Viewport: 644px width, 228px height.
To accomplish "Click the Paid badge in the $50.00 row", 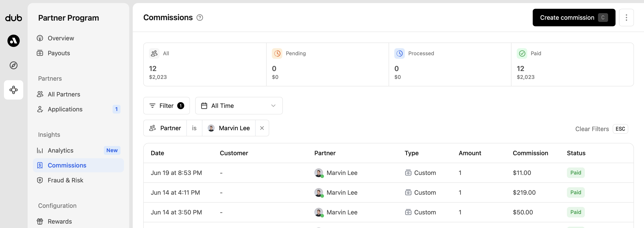I will pos(575,212).
